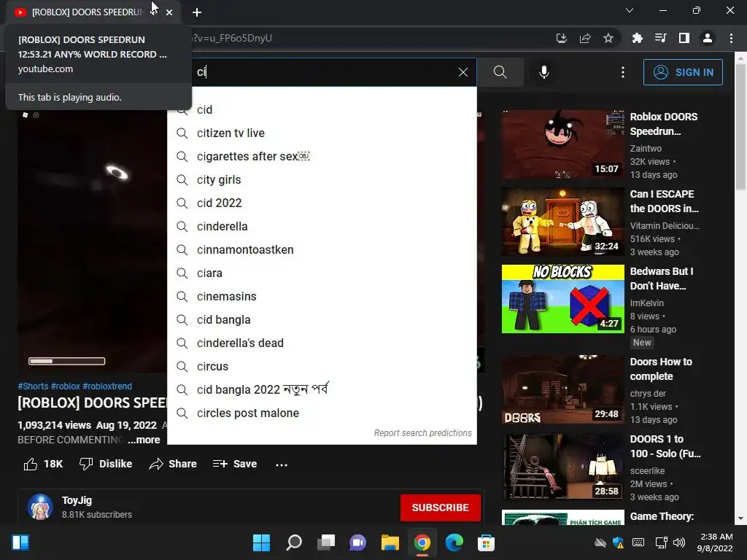
Task: Click 'Report search predictions' link
Action: (x=422, y=433)
